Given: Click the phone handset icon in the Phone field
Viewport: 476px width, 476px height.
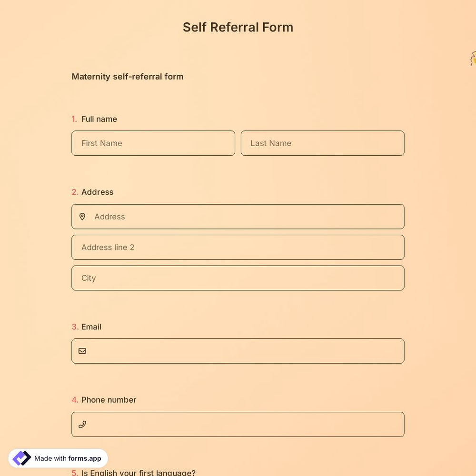Looking at the screenshot, I should [x=82, y=424].
